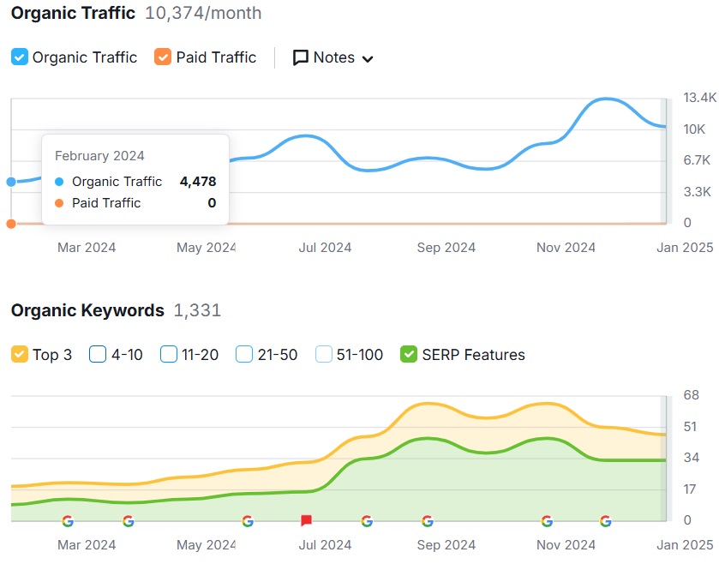Viewport: 719px width, 588px height.
Task: Open Google marker between May and Jul 2024
Action: [248, 520]
